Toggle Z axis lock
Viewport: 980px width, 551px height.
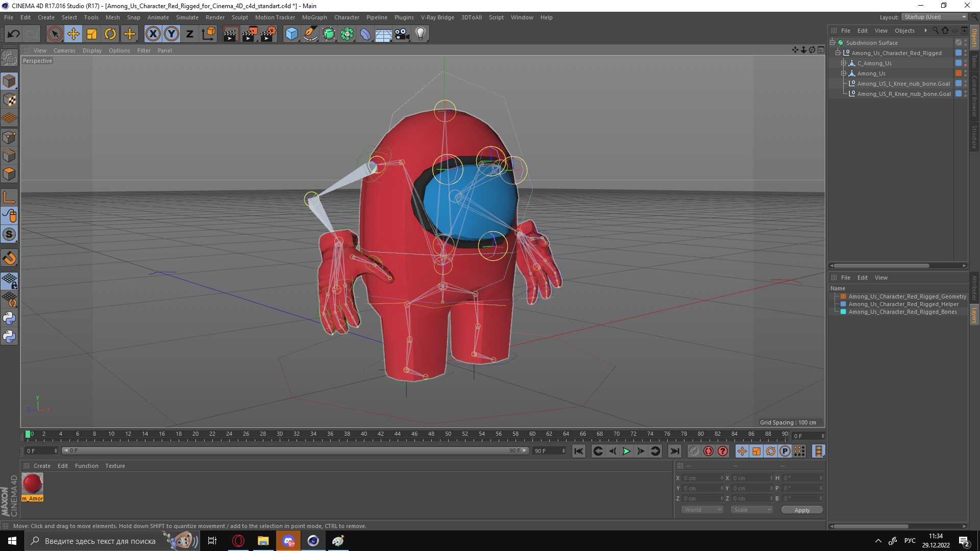[x=190, y=34]
